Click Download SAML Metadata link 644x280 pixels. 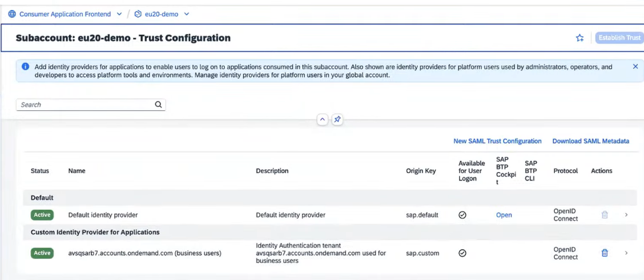click(x=590, y=141)
